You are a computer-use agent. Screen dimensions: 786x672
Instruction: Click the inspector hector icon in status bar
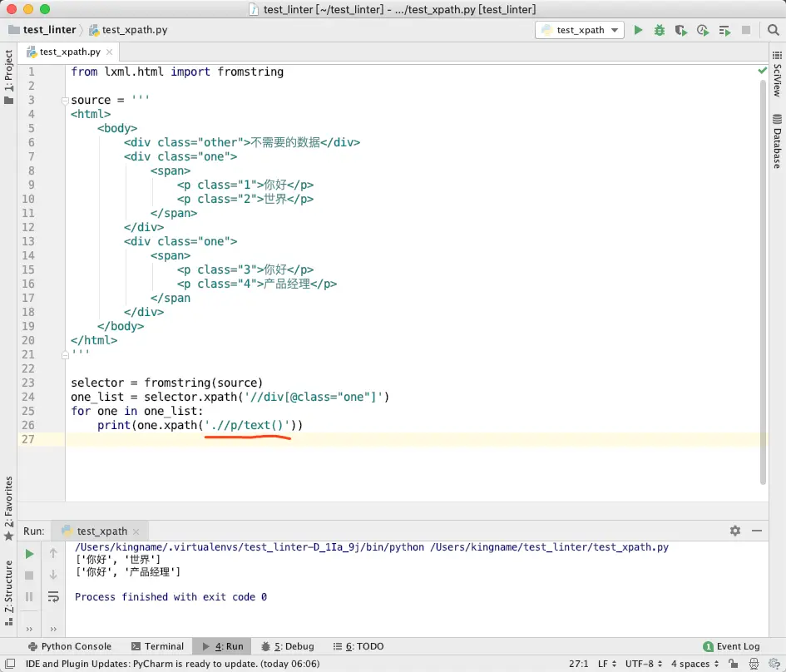754,664
